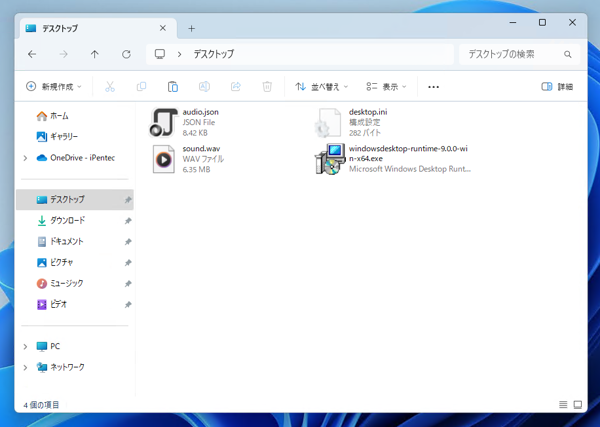
Task: Select the audio.json file icon
Action: coord(163,122)
